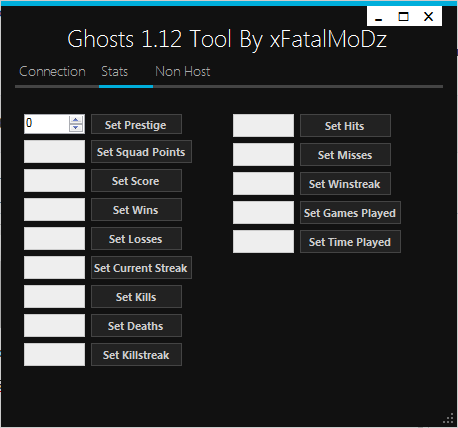This screenshot has width=458, height=428.
Task: Apply the Set Score button
Action: point(136,181)
